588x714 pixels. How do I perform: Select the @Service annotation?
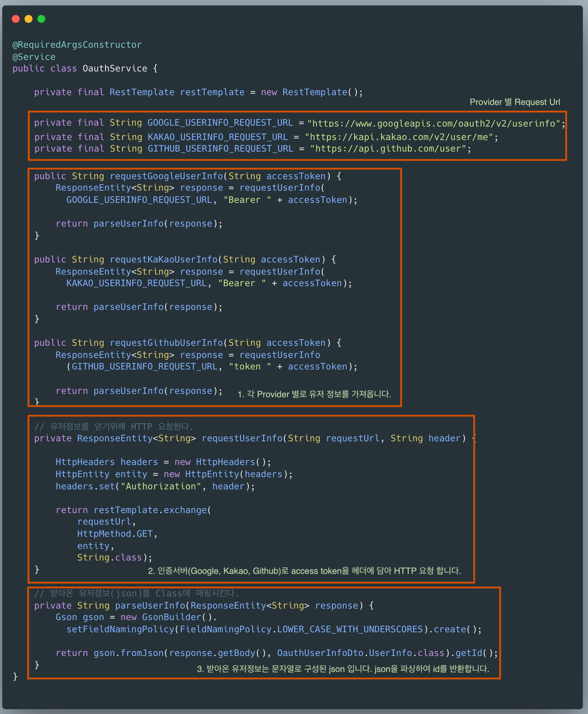pyautogui.click(x=34, y=57)
